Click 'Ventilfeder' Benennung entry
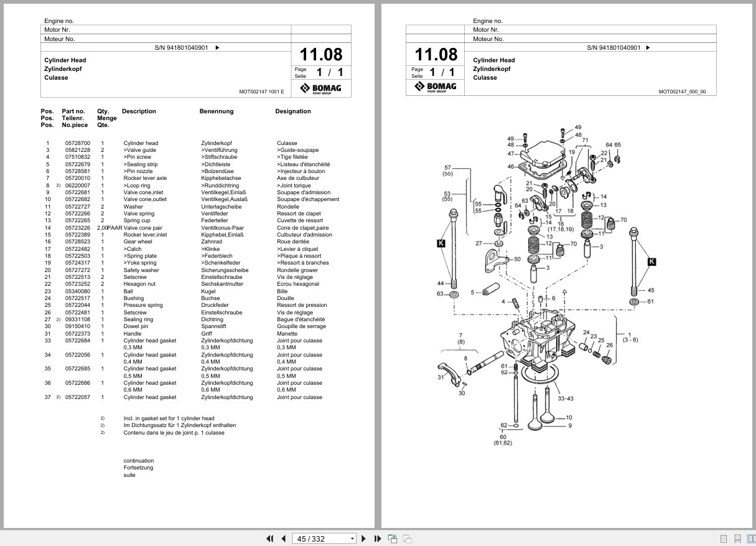 [214, 214]
